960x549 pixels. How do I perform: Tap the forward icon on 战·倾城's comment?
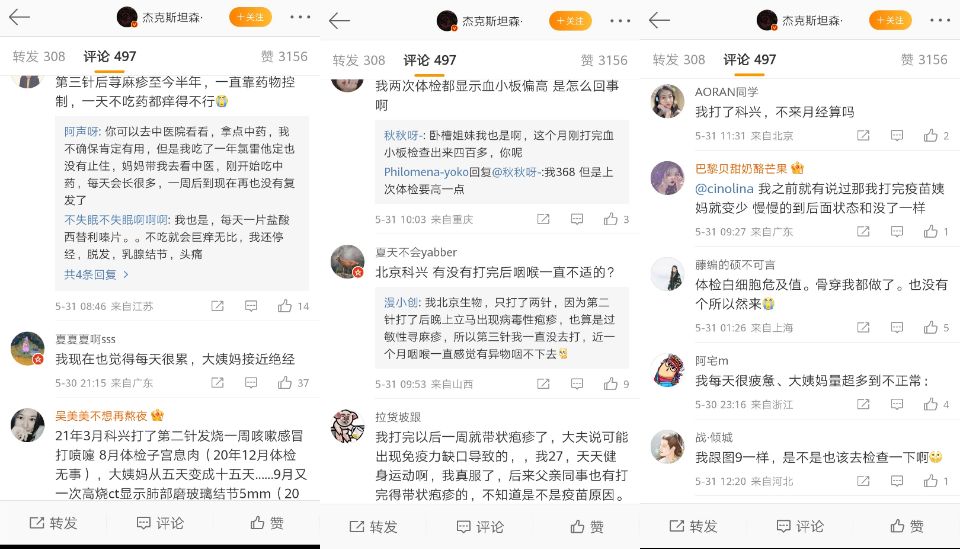863,481
